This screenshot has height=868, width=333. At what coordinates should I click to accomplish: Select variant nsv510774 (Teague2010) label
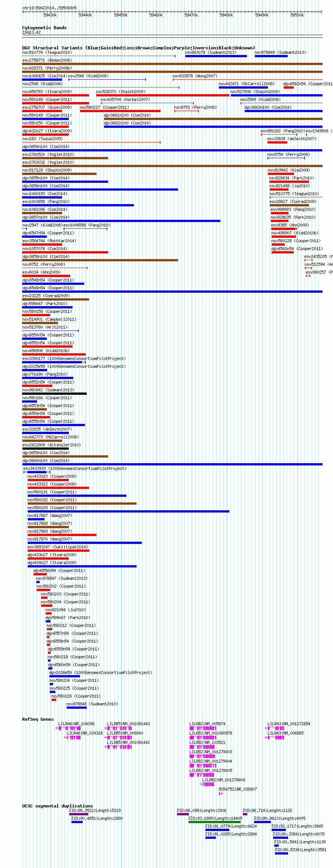click(47, 52)
